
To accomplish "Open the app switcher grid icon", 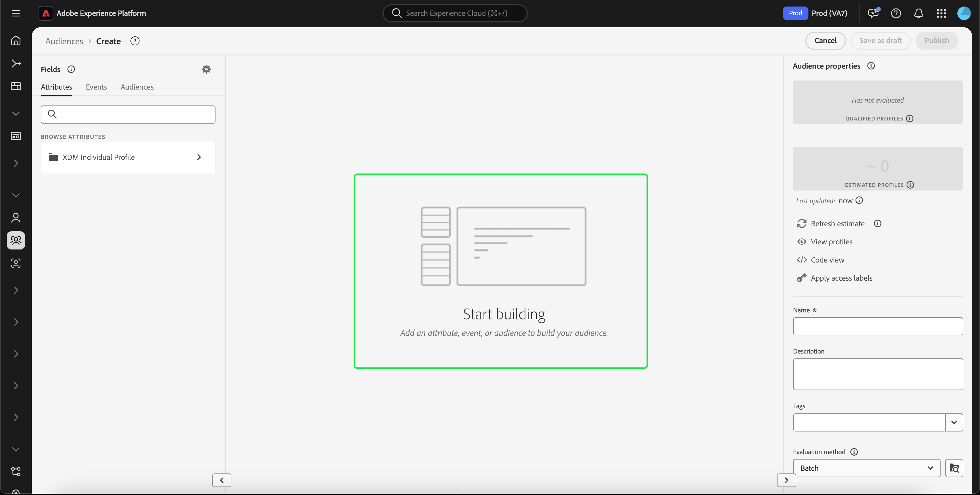I will [x=941, y=13].
